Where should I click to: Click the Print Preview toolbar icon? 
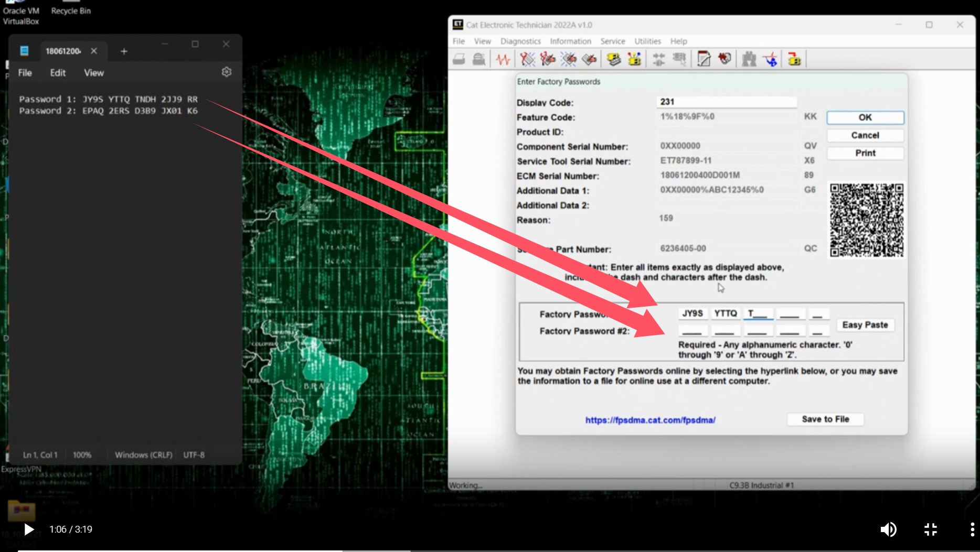click(478, 59)
